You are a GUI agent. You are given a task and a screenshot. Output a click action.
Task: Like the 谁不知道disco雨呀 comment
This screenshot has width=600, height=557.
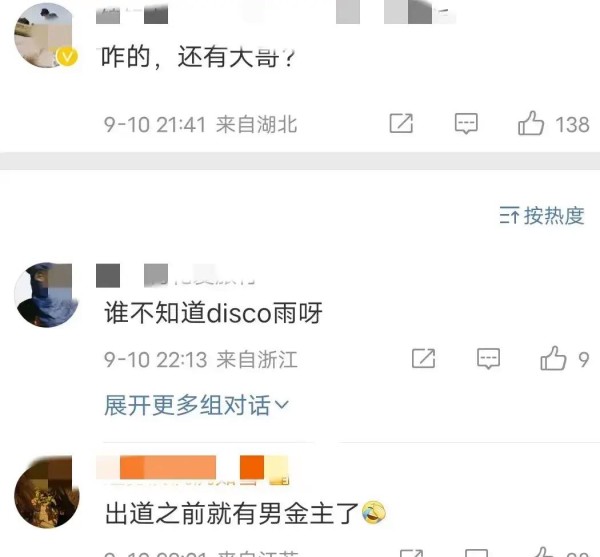click(553, 358)
